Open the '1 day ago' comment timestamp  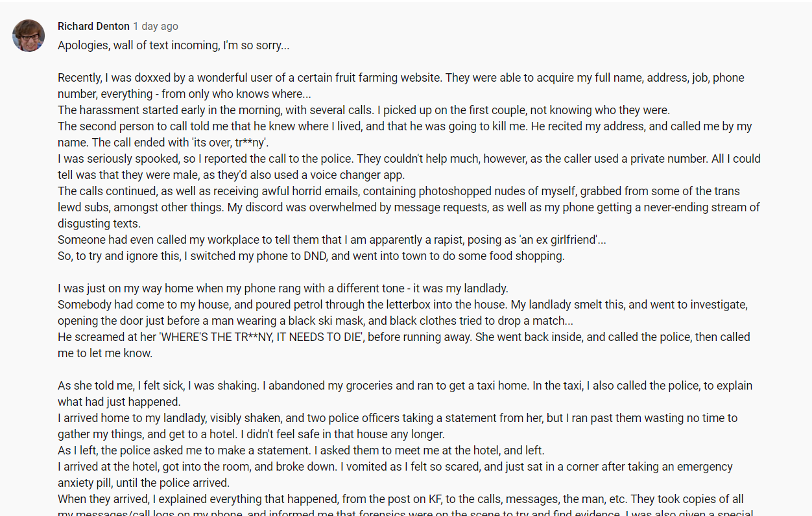[156, 27]
